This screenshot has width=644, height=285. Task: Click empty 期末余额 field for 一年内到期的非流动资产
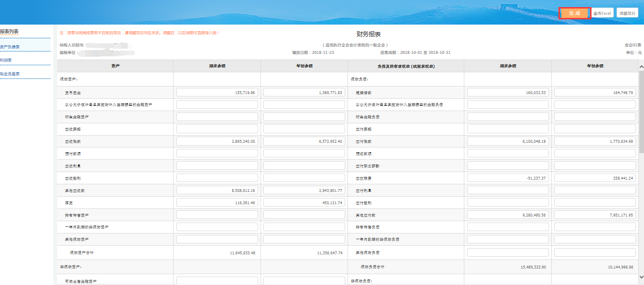[217, 227]
